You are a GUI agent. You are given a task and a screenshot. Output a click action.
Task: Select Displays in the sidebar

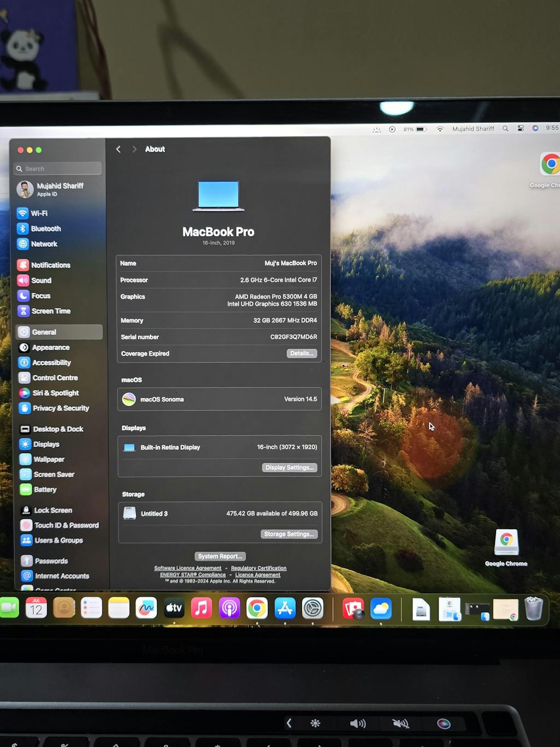point(46,444)
